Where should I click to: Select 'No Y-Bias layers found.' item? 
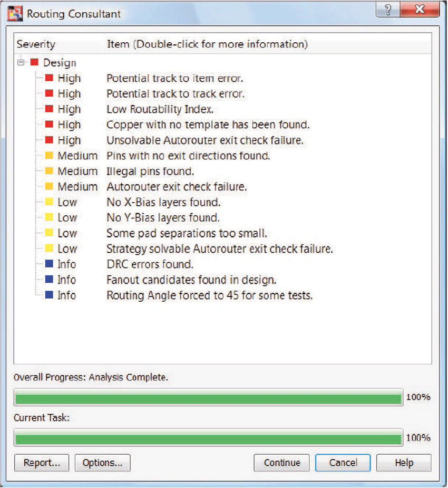[163, 218]
